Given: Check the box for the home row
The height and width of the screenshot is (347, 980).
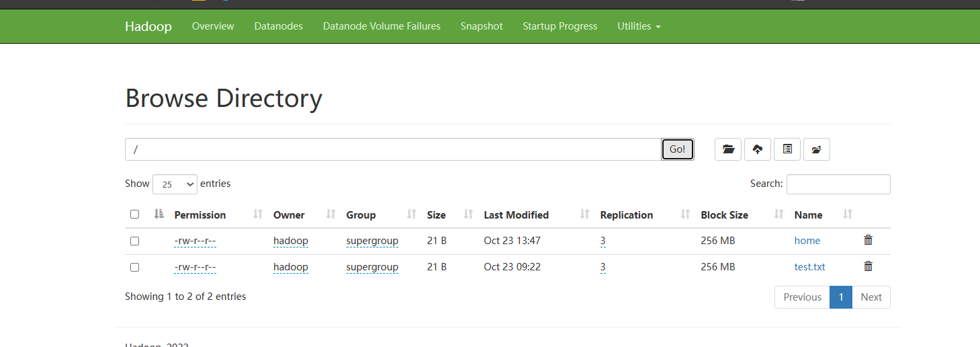Looking at the screenshot, I should pyautogui.click(x=134, y=241).
